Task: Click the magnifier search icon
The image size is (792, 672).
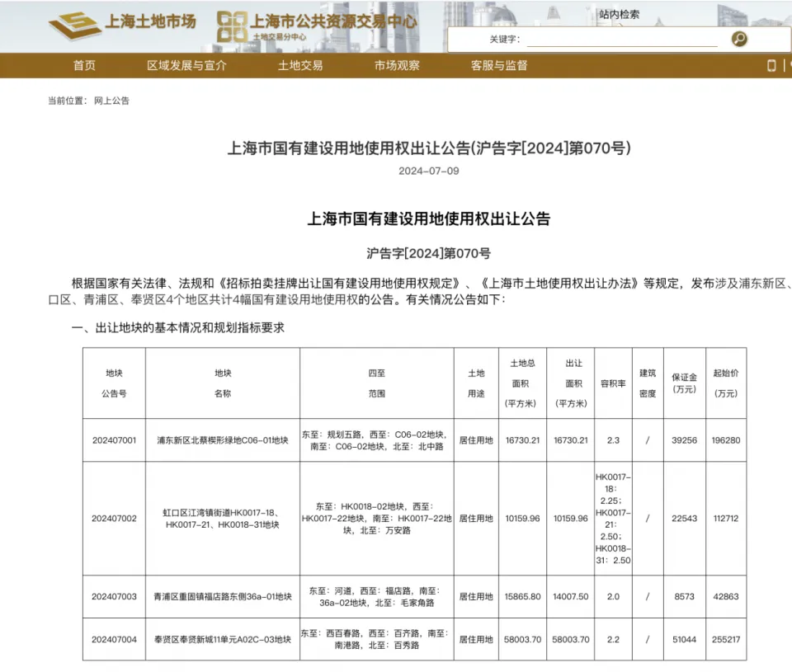Action: (739, 38)
